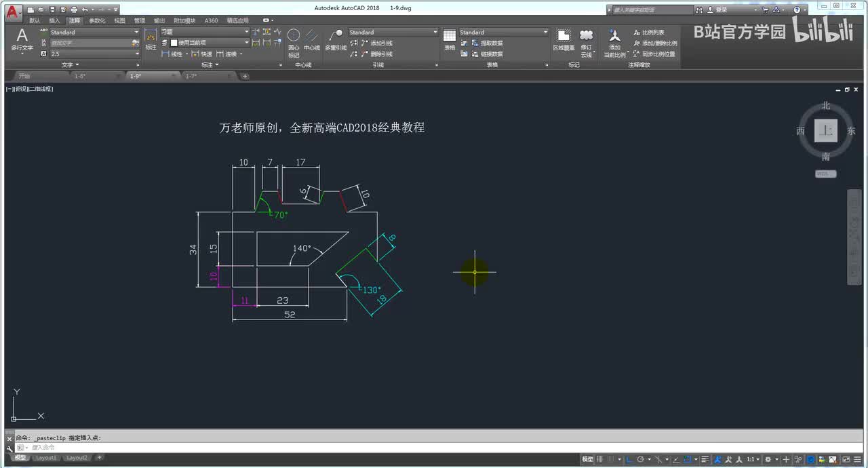This screenshot has width=868, height=468.
Task: Click Sync Scale Positions (同步比例位置)
Action: (x=654, y=54)
